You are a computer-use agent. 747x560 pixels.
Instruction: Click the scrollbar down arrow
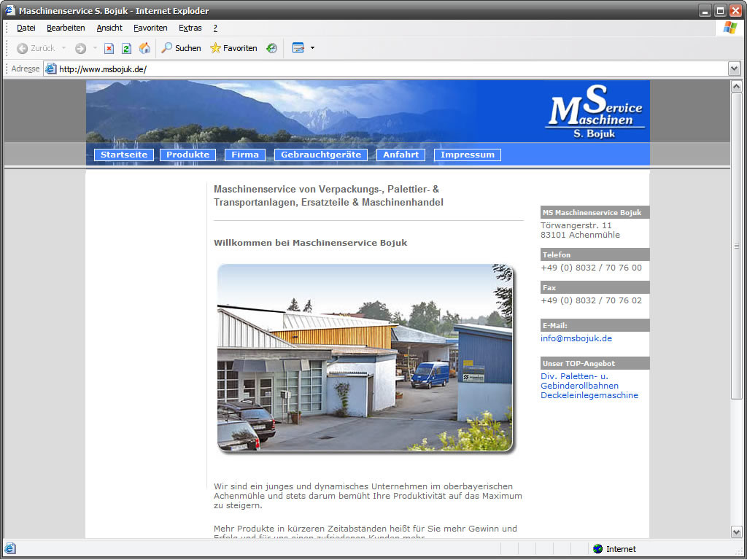tap(736, 532)
